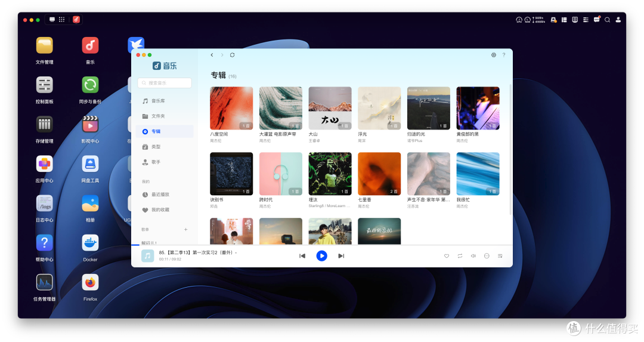Open the album 七里香

(x=379, y=174)
